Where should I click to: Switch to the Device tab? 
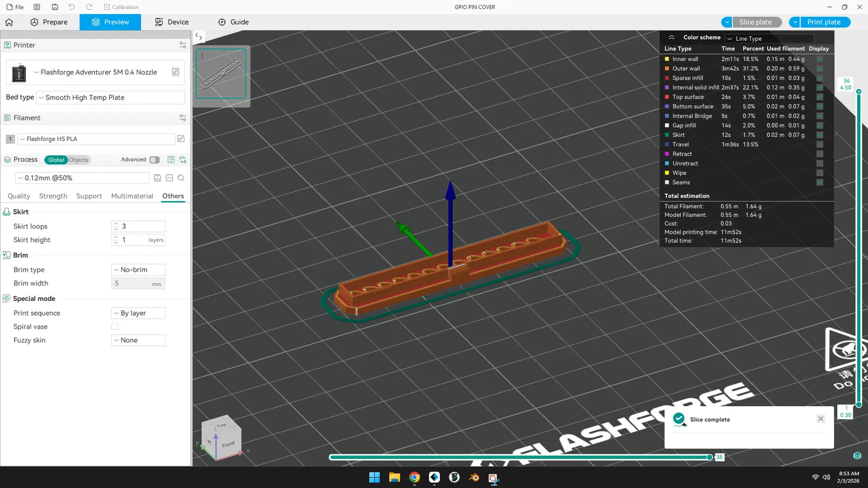172,22
